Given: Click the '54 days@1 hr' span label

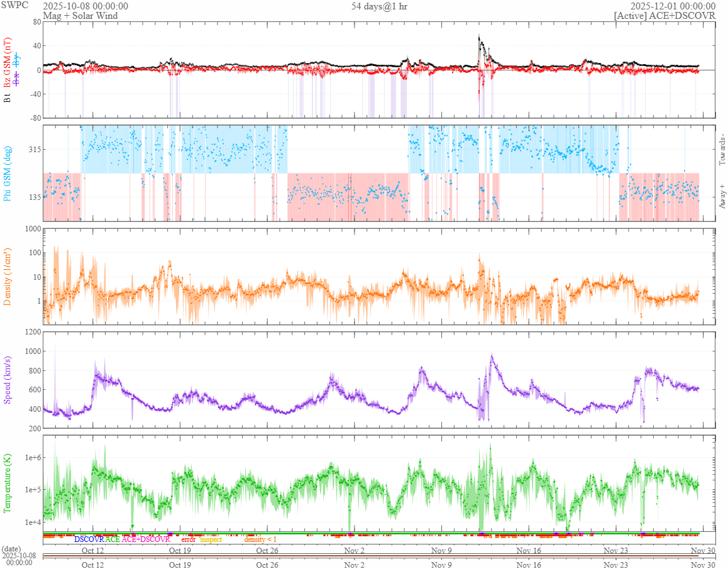Looking at the screenshot, I should click(379, 6).
